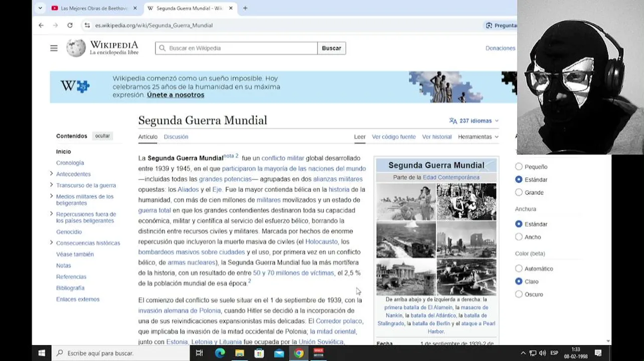Viewport: 644px width, 361px height.
Task: Close the Segunda Guerra Mundial tab
Action: (231, 8)
